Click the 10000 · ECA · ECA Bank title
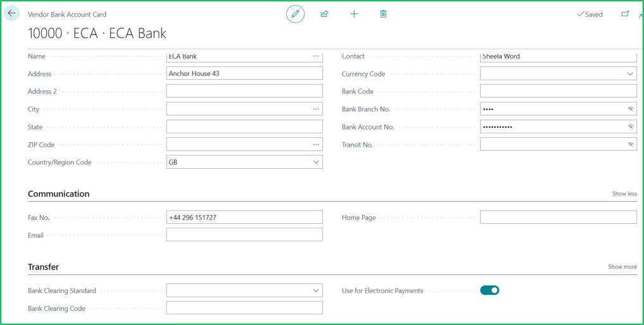The image size is (644, 325). point(97,34)
